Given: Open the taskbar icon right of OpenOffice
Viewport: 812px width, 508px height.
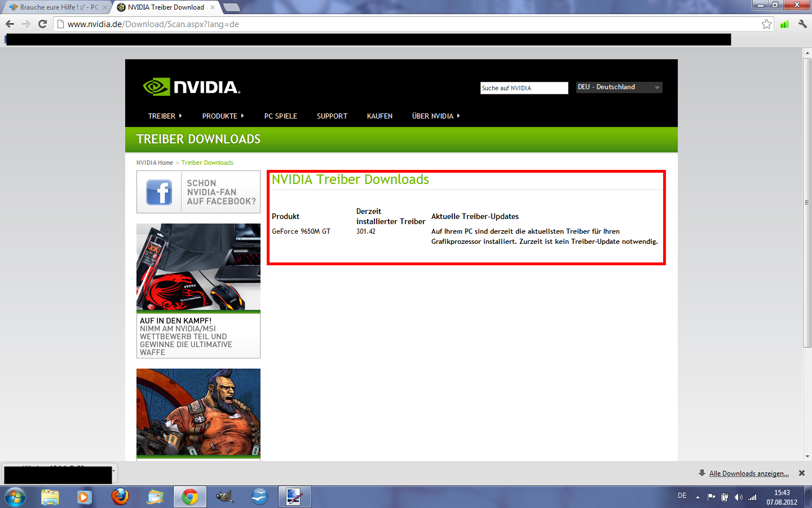Looking at the screenshot, I should tap(294, 497).
